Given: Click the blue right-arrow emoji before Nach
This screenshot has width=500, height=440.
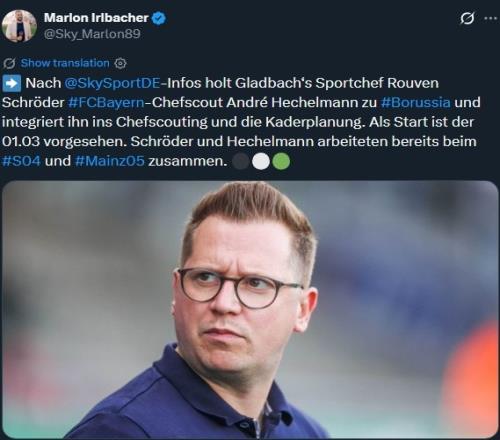Looking at the screenshot, I should point(12,83).
